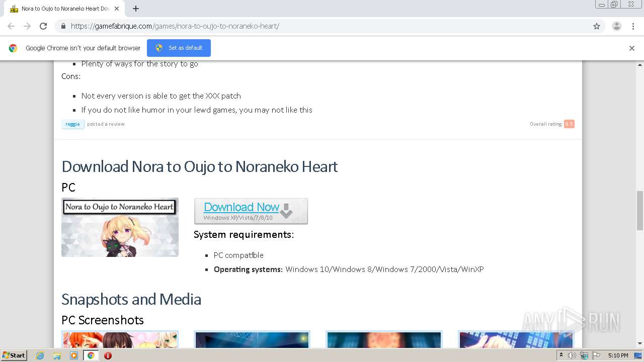Select the 'Snapshots and Media' heading
The height and width of the screenshot is (362, 644).
[x=131, y=299]
